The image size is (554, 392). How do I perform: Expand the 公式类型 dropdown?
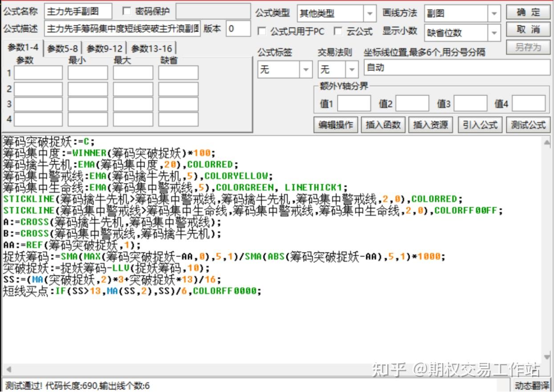coord(369,14)
